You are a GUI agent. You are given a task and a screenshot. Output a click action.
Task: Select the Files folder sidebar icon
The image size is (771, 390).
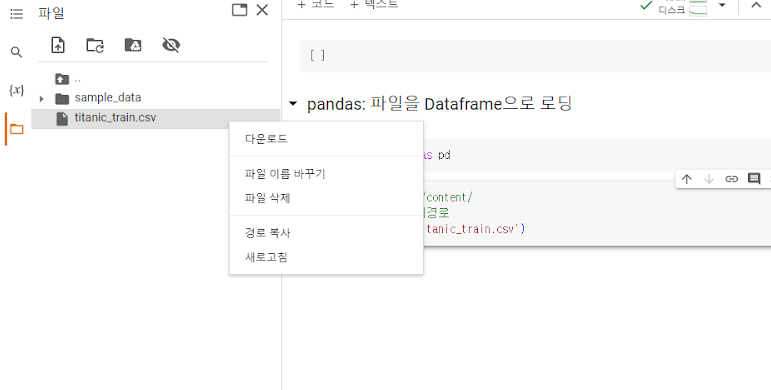click(x=17, y=129)
